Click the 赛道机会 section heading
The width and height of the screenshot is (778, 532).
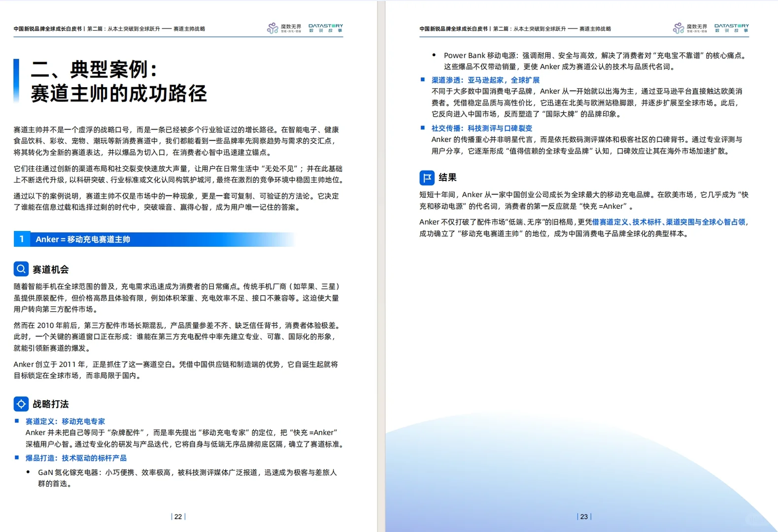tap(51, 269)
